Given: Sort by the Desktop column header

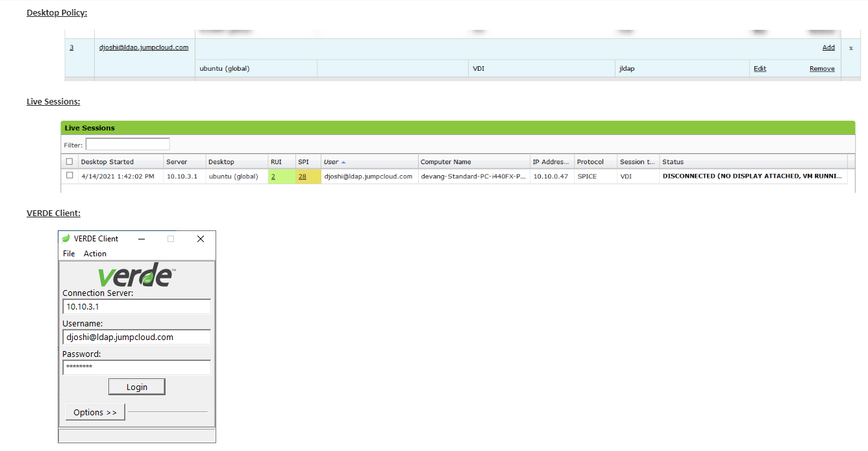Looking at the screenshot, I should pos(236,162).
